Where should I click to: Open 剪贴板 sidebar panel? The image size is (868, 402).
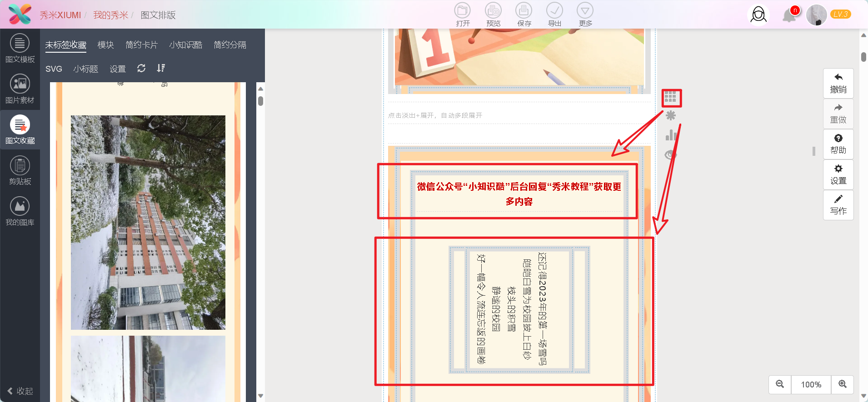coord(20,170)
